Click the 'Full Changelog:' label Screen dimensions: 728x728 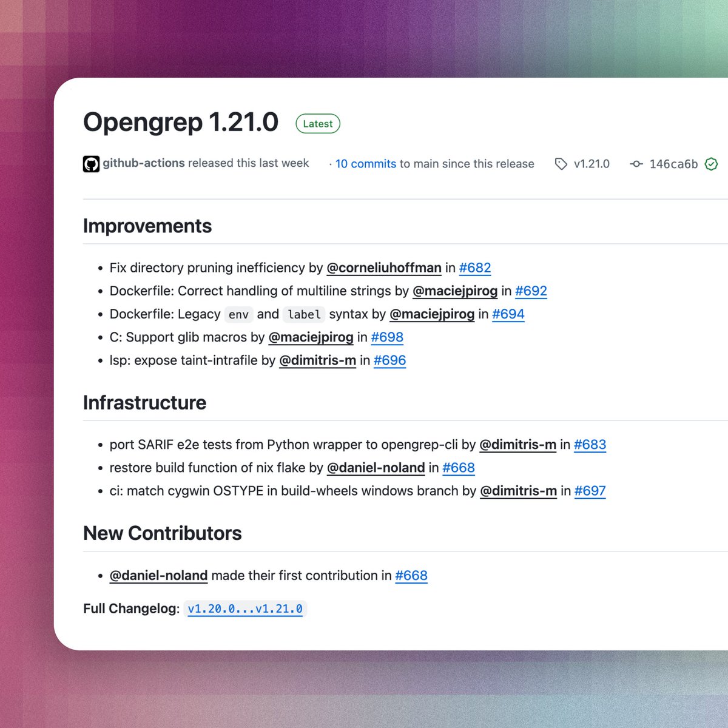131,608
